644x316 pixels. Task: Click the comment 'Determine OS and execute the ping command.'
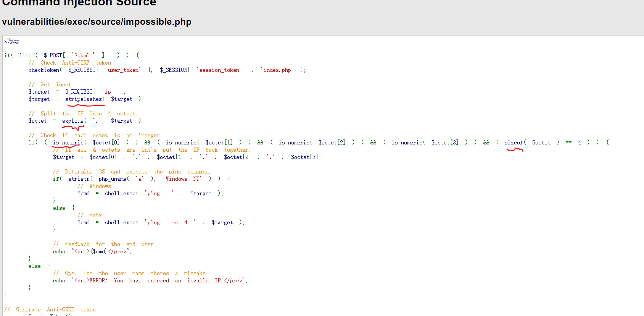pyautogui.click(x=132, y=172)
